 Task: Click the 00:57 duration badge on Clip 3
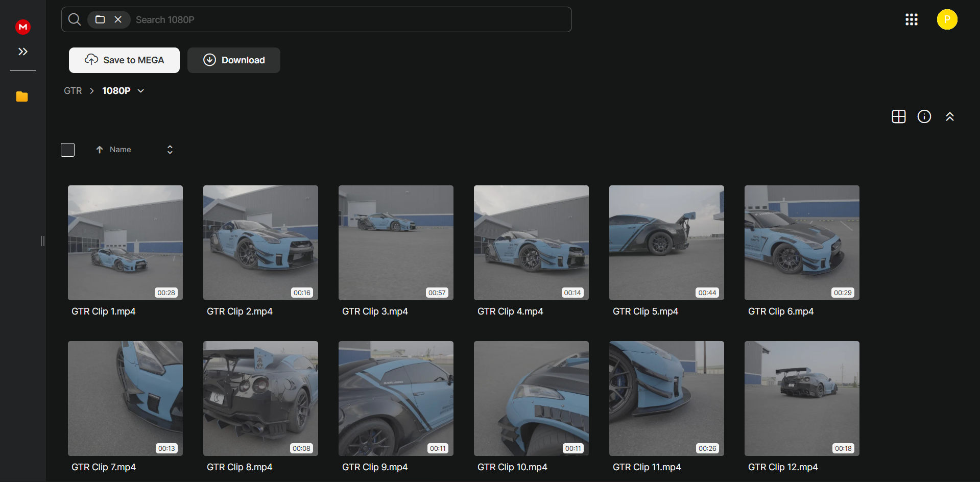tap(437, 293)
